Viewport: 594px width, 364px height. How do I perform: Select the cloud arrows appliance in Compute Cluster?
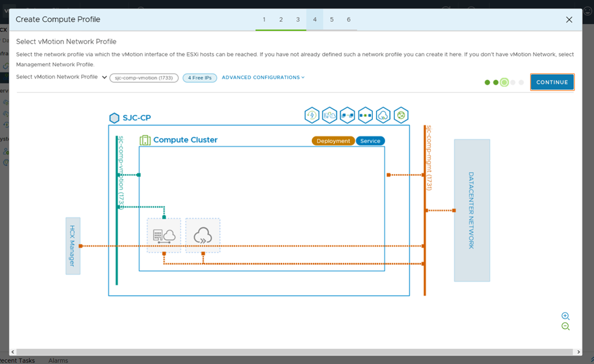[203, 236]
